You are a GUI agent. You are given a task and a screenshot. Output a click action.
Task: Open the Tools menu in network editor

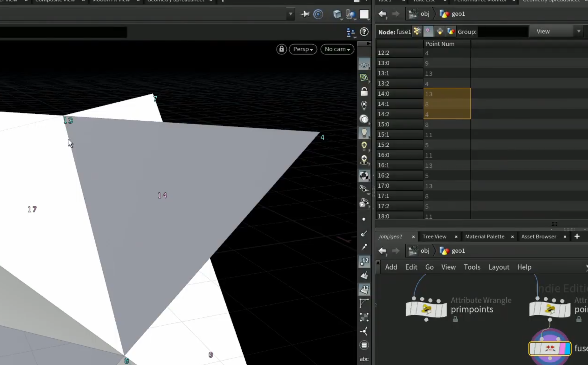[x=472, y=267]
